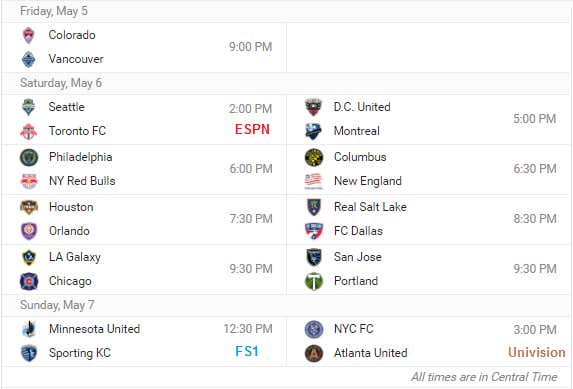Click the Atlanta United circular crest
Viewport: 573px width, 389px height.
point(314,354)
